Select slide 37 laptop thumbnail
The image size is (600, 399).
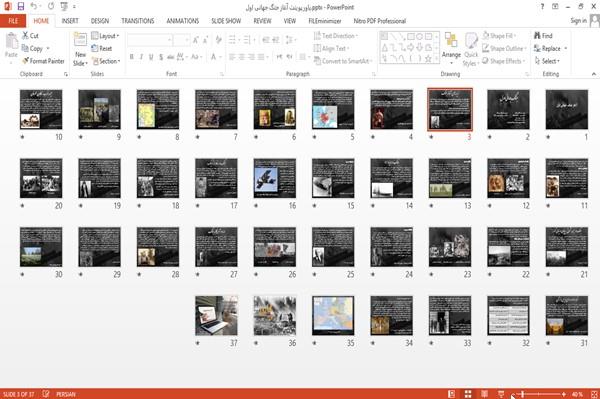coord(216,316)
